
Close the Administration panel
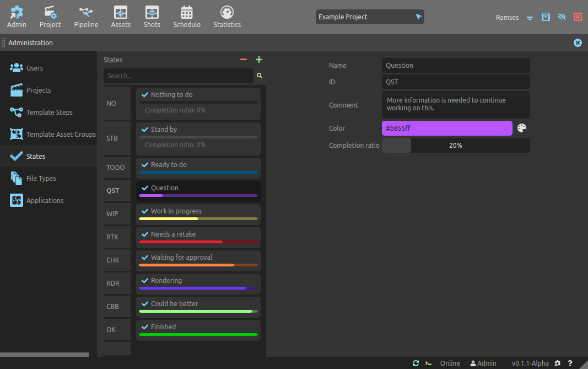(x=578, y=42)
